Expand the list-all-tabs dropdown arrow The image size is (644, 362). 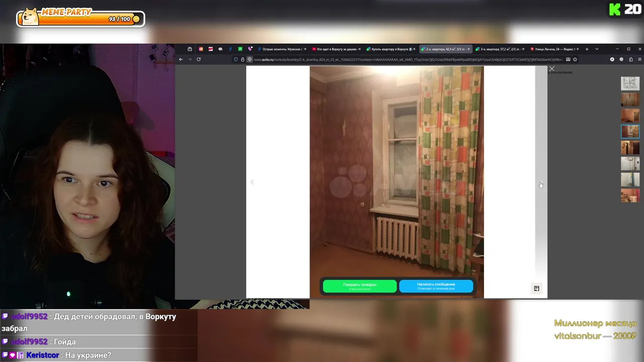coord(597,49)
